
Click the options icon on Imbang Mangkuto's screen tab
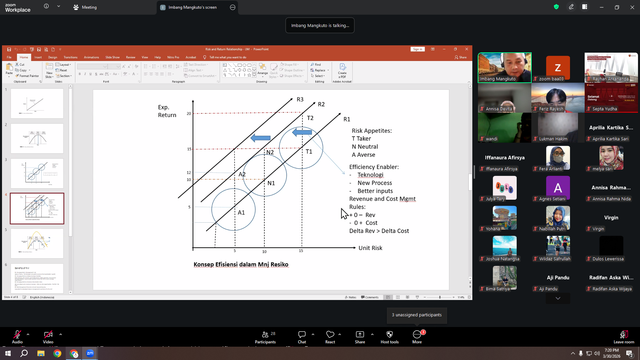[232, 7]
